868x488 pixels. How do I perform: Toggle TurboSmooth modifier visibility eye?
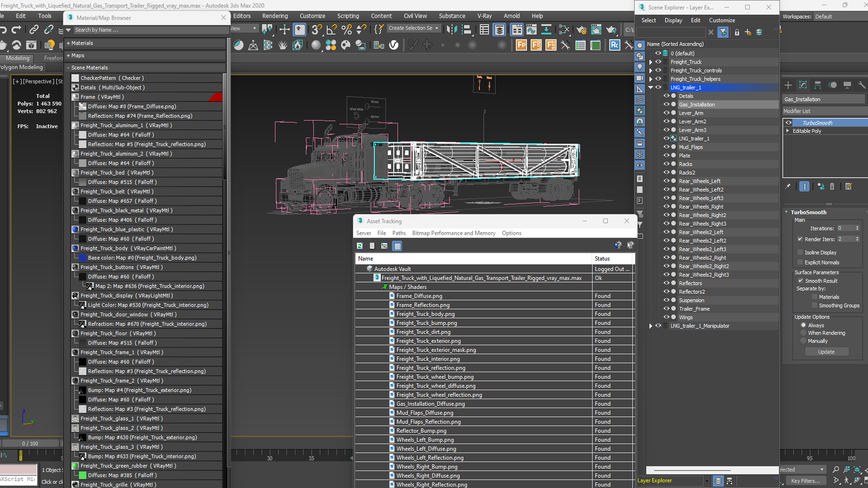[x=788, y=123]
